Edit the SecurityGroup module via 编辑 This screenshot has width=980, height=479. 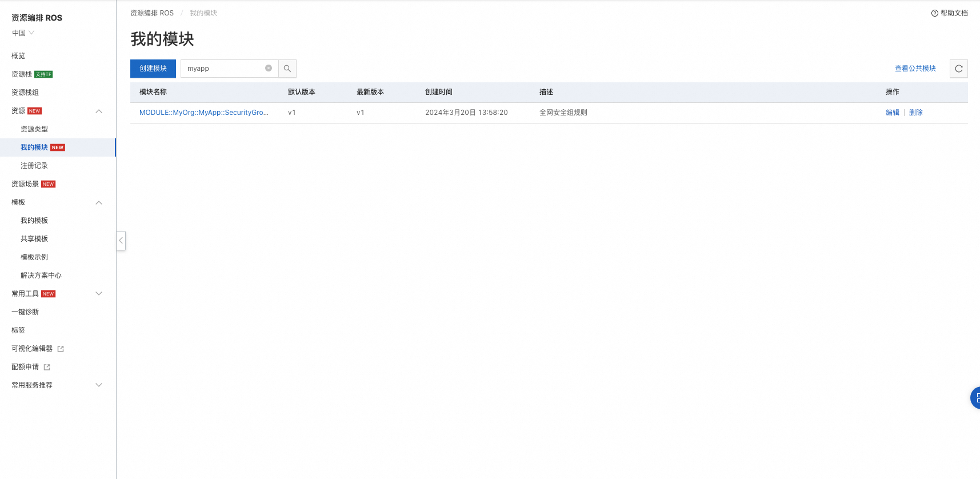pyautogui.click(x=893, y=113)
